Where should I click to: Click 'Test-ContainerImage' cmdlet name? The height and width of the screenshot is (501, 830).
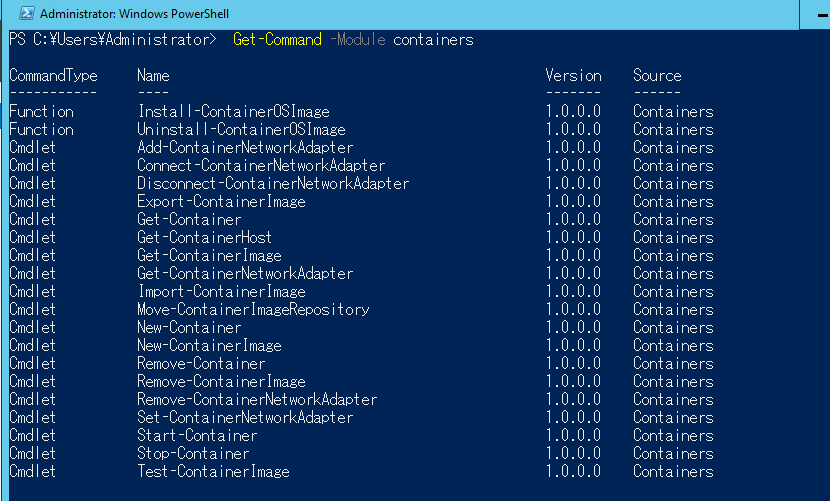(x=213, y=472)
